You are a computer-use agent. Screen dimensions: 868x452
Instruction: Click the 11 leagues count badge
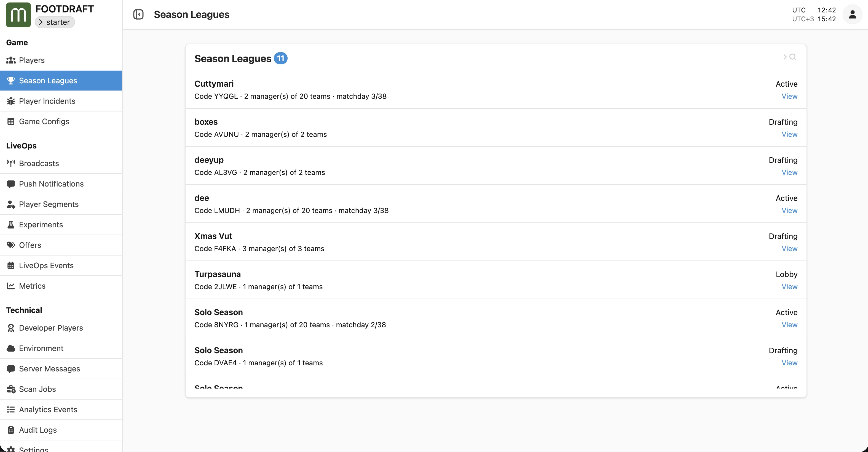[x=280, y=58]
